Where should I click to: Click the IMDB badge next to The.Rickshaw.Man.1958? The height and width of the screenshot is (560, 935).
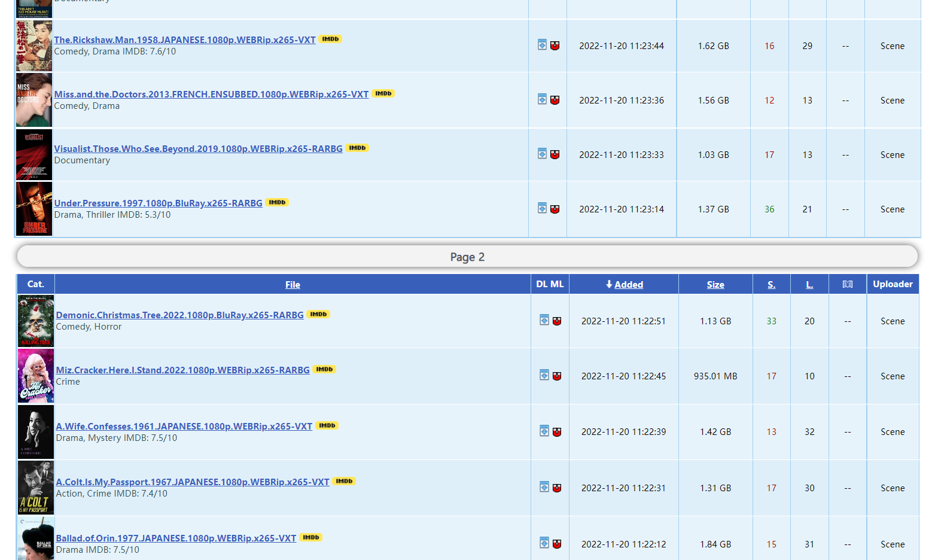pos(330,39)
